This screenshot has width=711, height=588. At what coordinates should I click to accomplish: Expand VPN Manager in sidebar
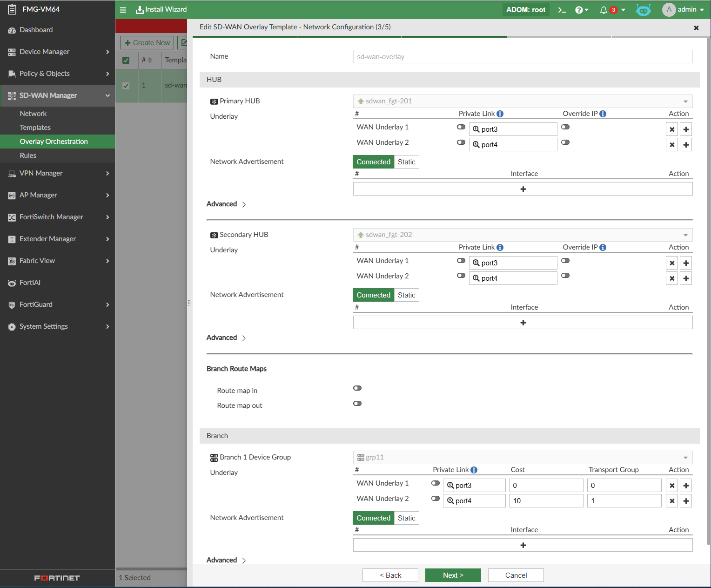(x=57, y=173)
